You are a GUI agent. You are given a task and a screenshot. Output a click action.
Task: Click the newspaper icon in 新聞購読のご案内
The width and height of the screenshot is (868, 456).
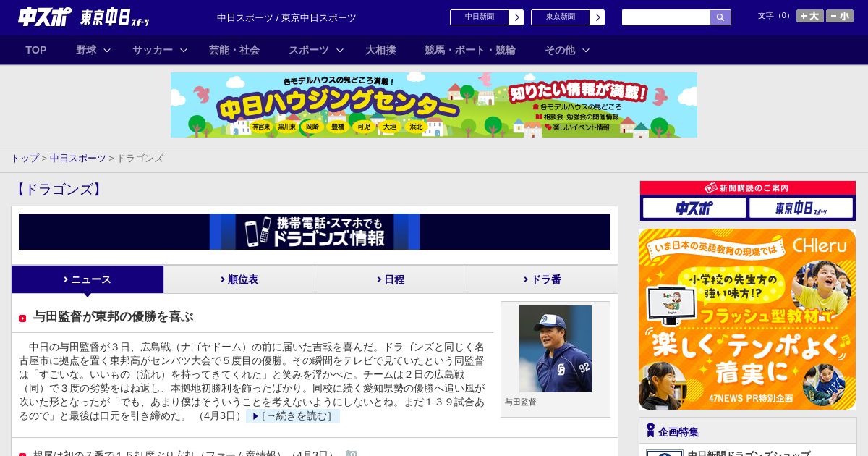click(711, 188)
